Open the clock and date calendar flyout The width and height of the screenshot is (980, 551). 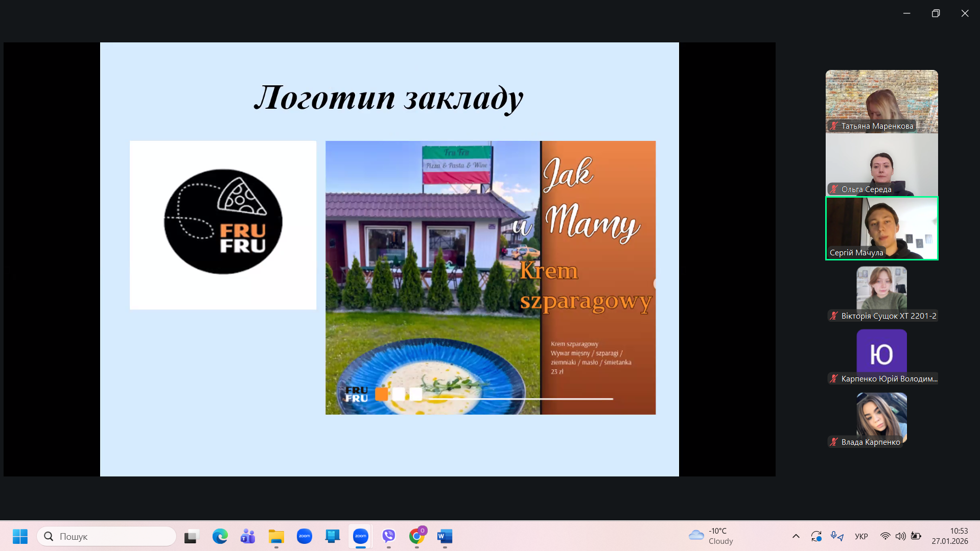click(x=949, y=536)
